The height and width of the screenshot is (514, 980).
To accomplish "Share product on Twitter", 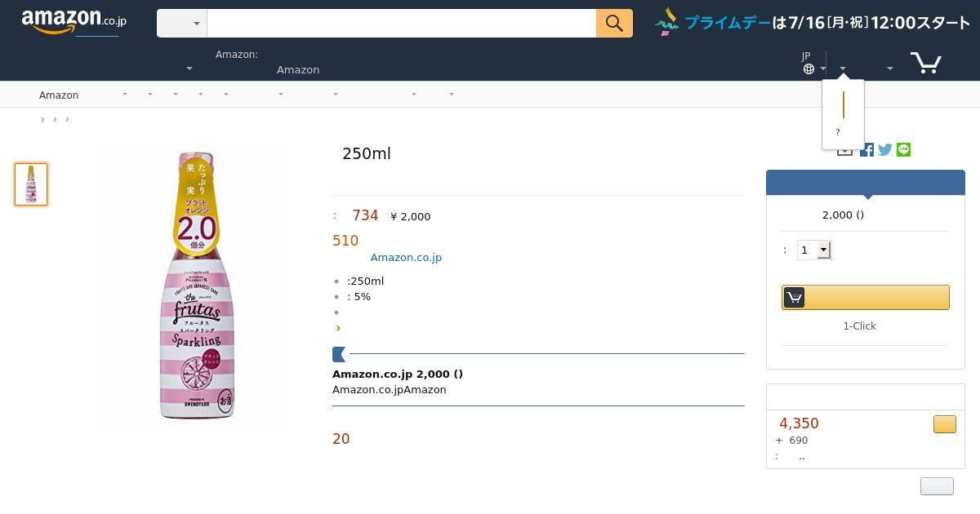I will [x=885, y=149].
